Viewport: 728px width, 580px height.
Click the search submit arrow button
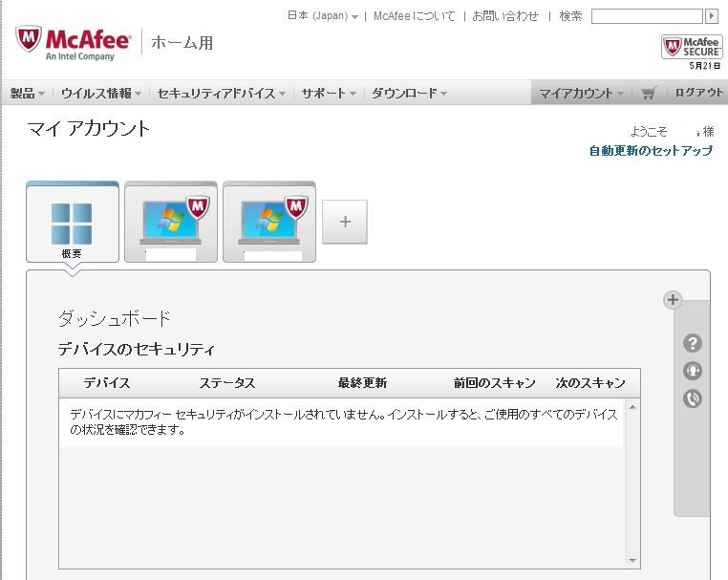tap(712, 16)
